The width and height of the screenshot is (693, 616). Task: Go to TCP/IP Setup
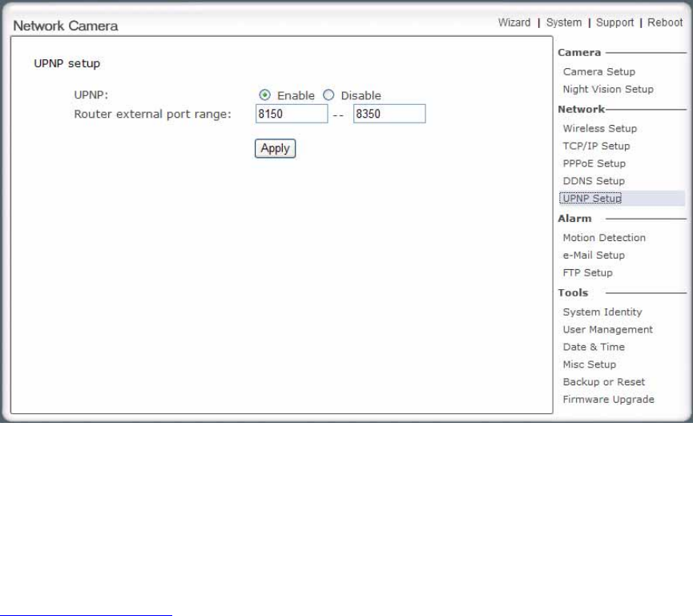pyautogui.click(x=596, y=146)
